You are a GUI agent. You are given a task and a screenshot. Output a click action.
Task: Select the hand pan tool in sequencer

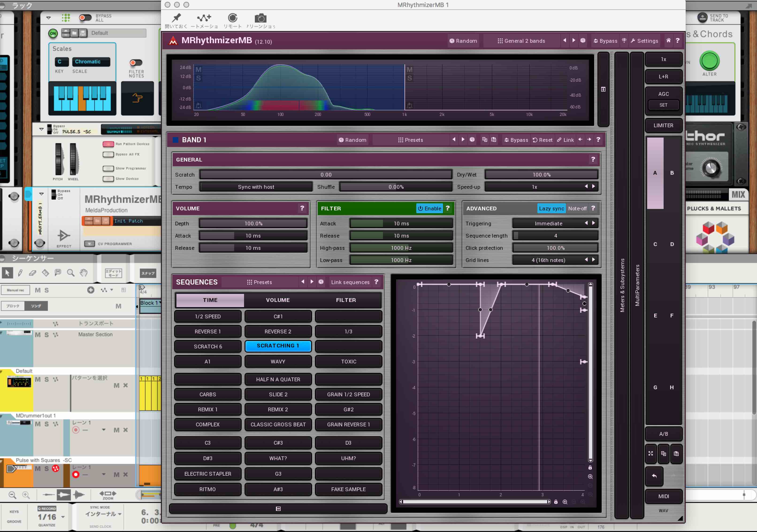pos(84,273)
